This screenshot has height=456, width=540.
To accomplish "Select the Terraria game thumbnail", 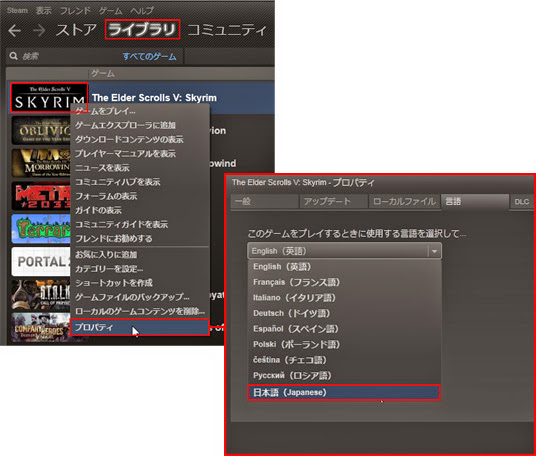I will click(x=41, y=229).
